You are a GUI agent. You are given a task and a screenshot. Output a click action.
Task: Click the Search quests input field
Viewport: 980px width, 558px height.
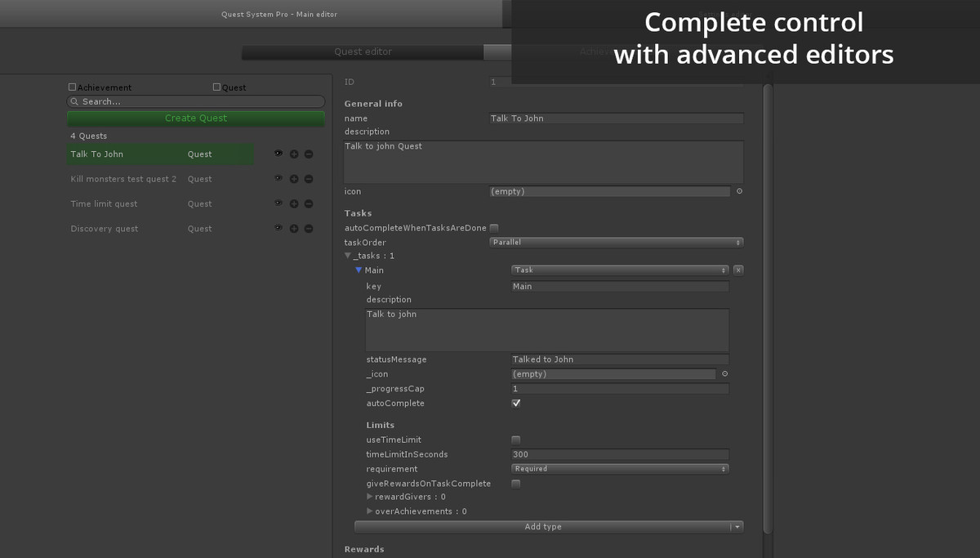point(196,102)
